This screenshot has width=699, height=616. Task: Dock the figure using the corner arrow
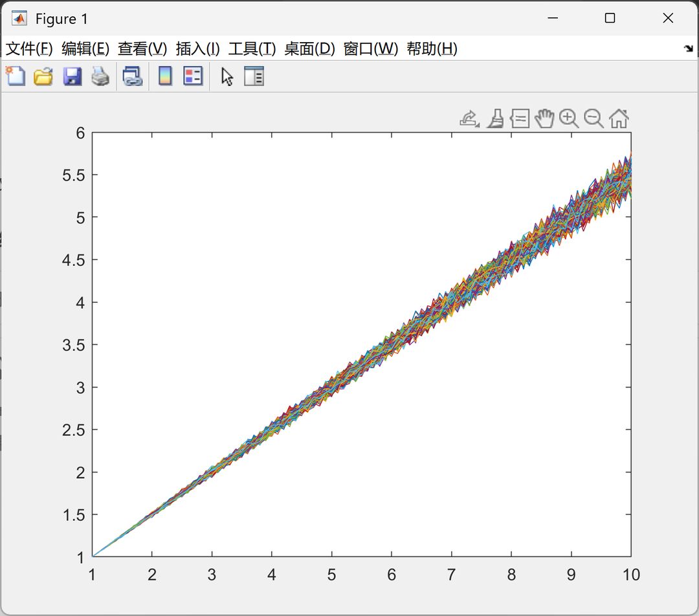[689, 48]
